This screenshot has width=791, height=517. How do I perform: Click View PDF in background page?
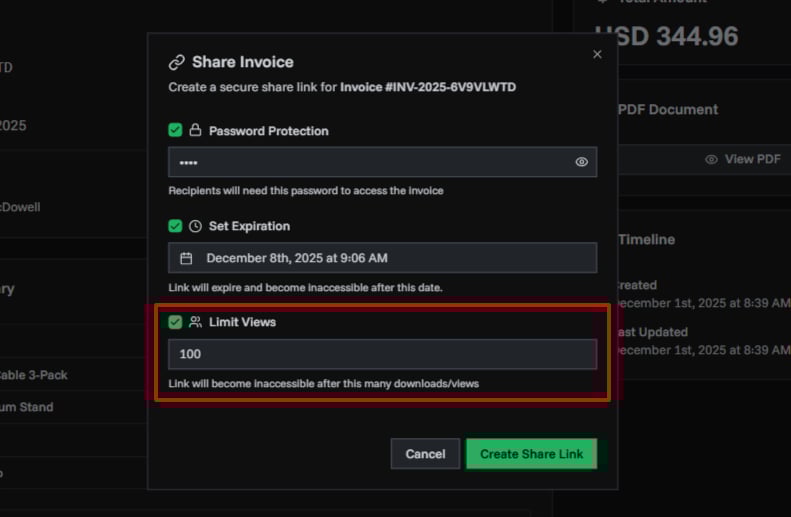coord(753,159)
